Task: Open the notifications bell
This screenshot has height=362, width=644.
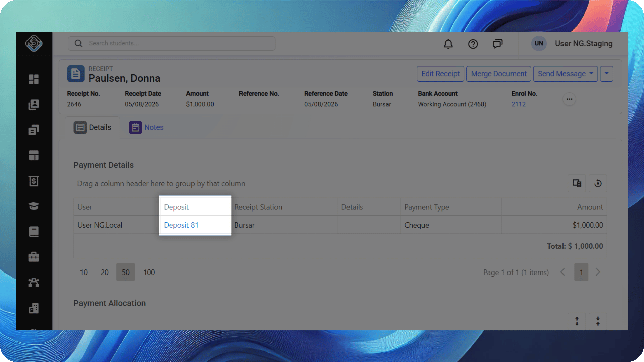Action: pyautogui.click(x=448, y=44)
